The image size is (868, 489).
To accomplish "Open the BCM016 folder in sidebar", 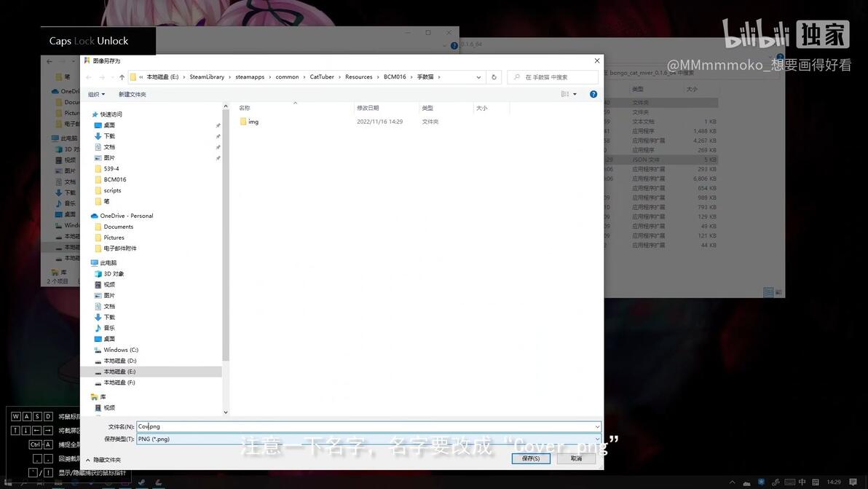I will coord(114,179).
